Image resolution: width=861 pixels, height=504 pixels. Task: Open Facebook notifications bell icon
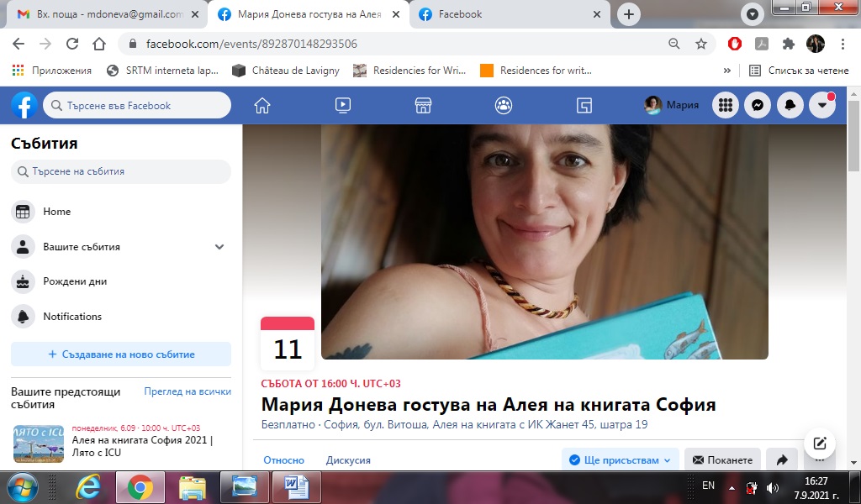[790, 105]
